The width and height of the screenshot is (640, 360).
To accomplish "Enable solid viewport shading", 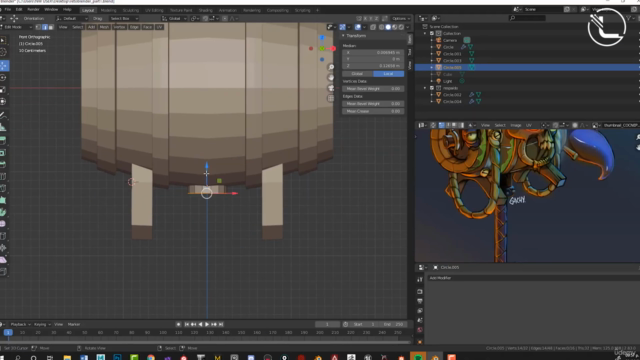I will coord(388,27).
